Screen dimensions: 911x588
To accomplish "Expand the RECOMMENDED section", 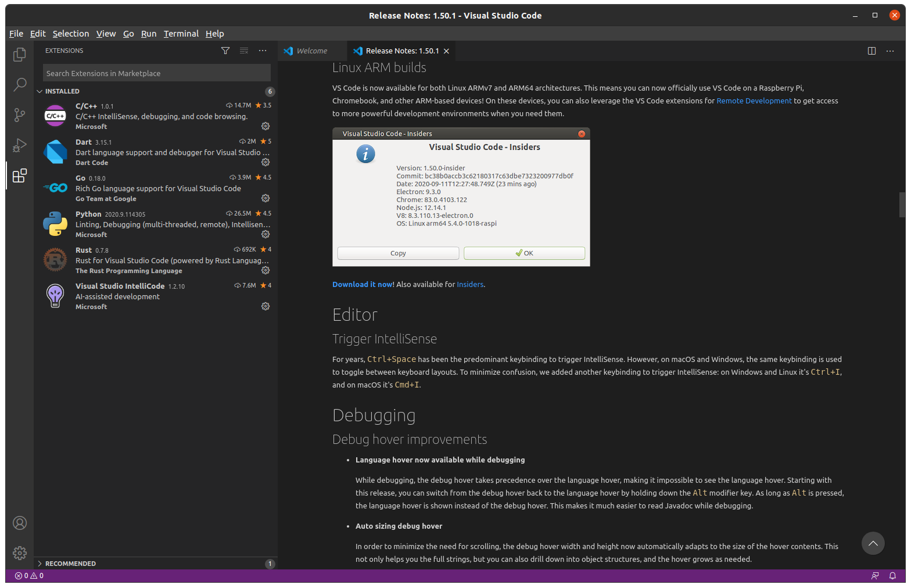I will click(x=70, y=564).
